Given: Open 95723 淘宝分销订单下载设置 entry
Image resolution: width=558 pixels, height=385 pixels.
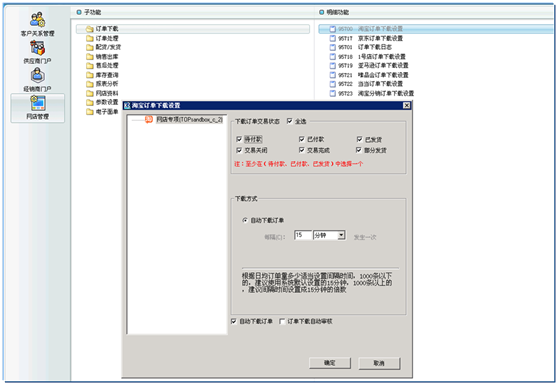Looking at the screenshot, I should click(x=372, y=93).
